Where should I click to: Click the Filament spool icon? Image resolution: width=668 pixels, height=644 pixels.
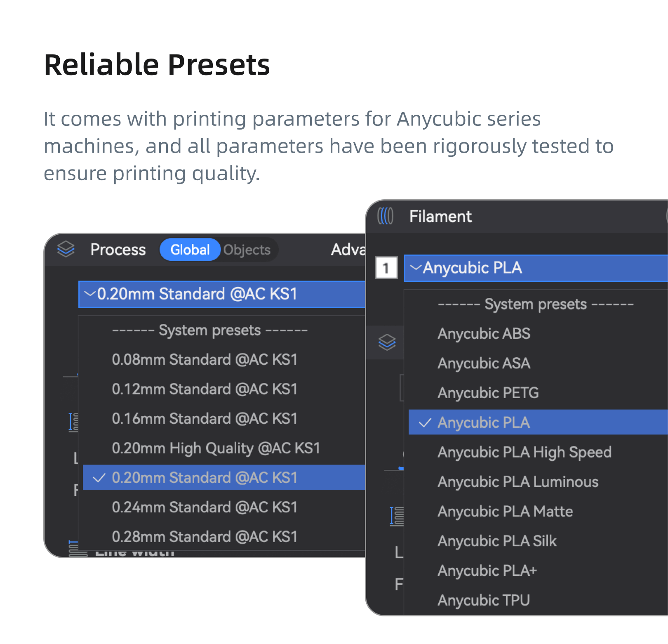[386, 216]
